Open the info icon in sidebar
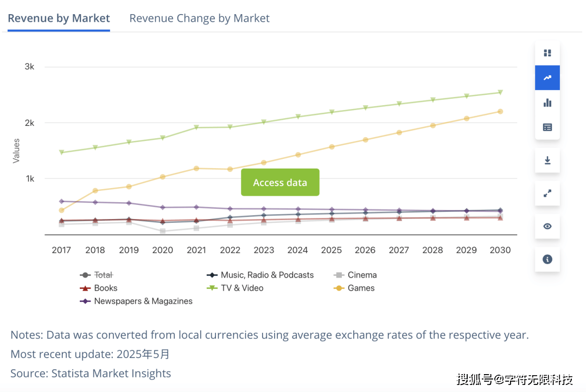Screen dimensions: 586x392 coord(547,259)
